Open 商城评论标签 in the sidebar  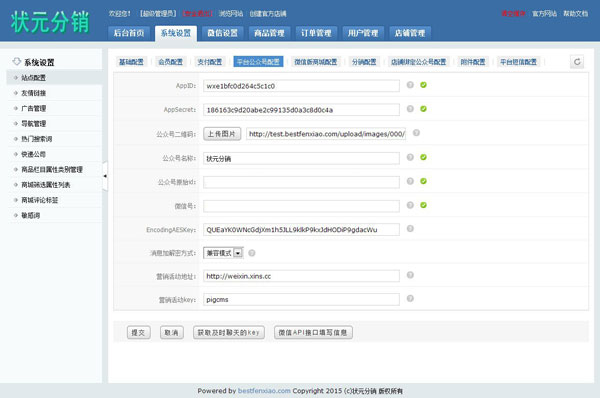coord(55,200)
